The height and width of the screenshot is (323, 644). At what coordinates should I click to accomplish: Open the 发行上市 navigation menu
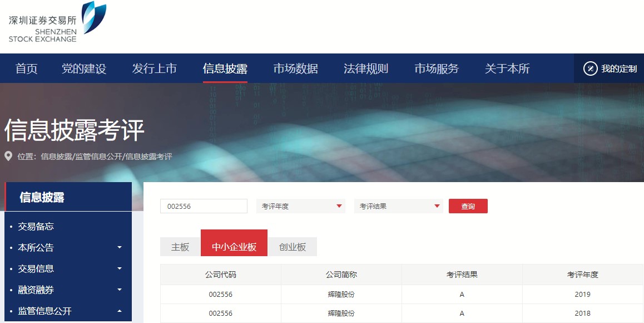pyautogui.click(x=155, y=68)
